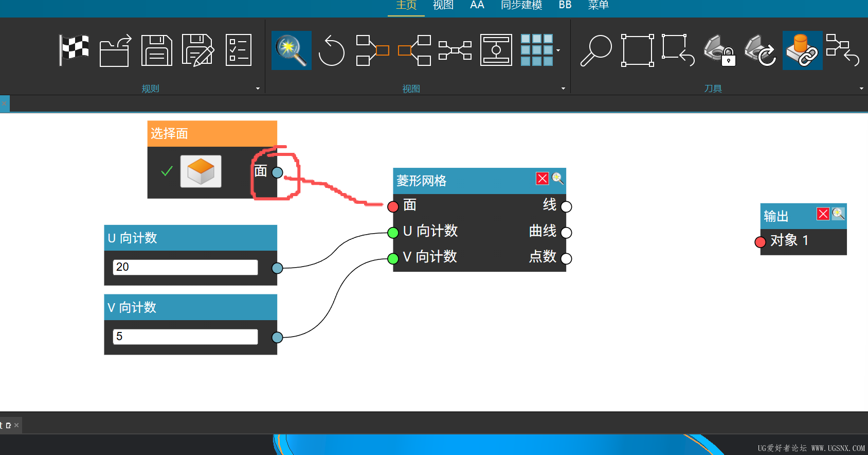Viewport: 868px width, 455px height.
Task: Open the 菜单 tab
Action: [599, 6]
